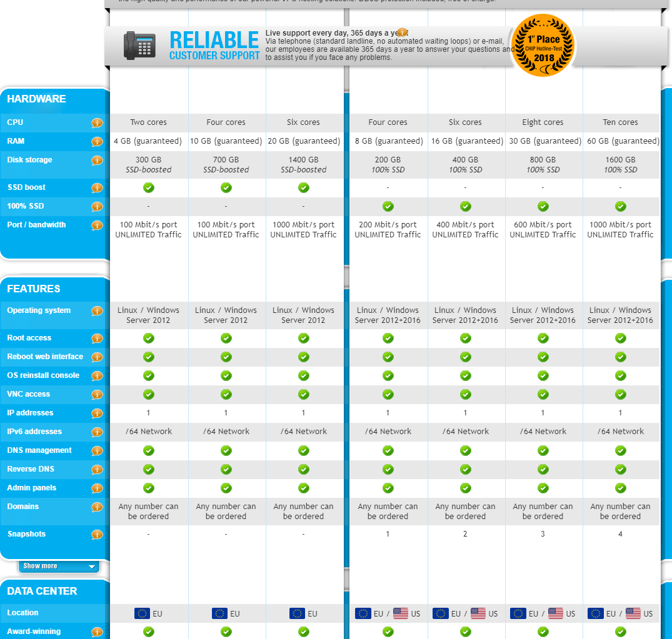The image size is (672, 639).
Task: Click the dropdown arrow on Show more
Action: (92, 567)
